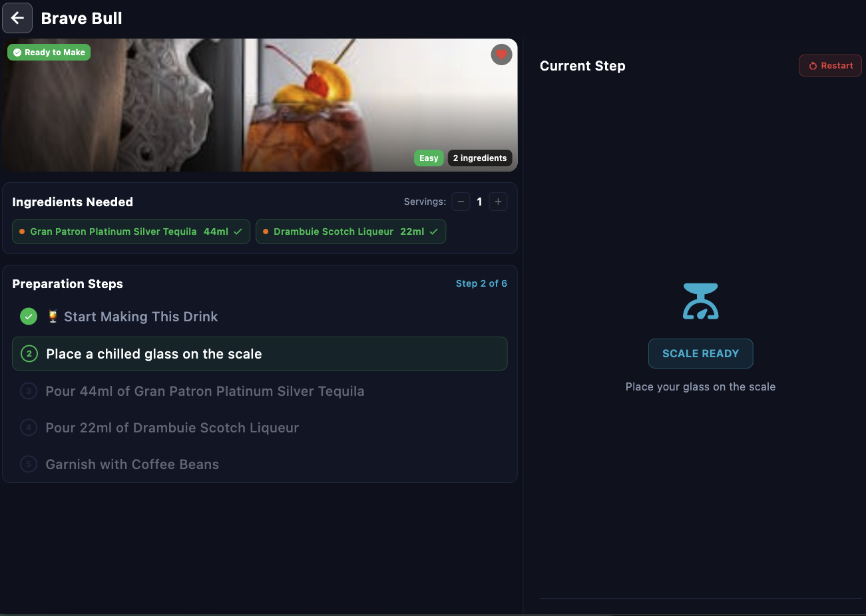Select step 'Pour 44ml of Gran Patron Platinum Silver Tequila'
This screenshot has width=866, height=616.
tap(260, 391)
